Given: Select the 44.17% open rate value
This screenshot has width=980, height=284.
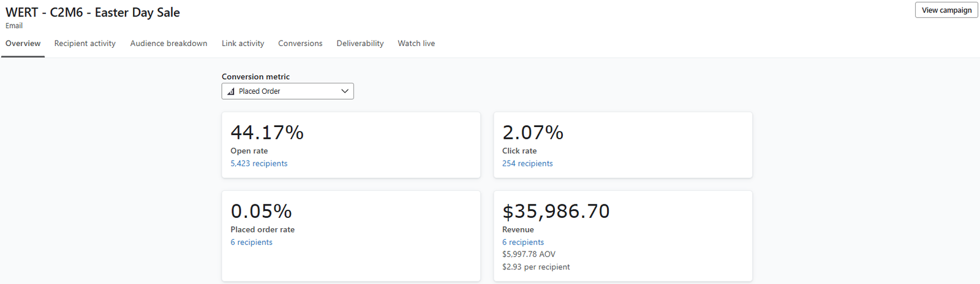Looking at the screenshot, I should tap(267, 132).
